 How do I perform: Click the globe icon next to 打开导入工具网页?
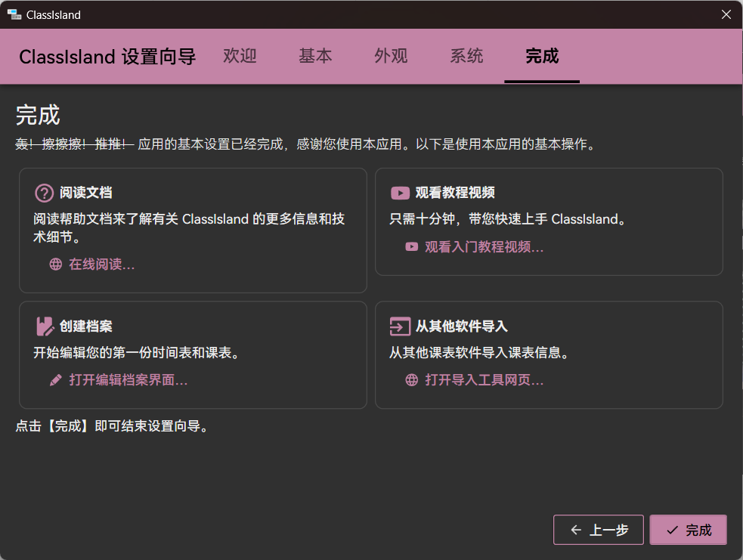tap(412, 380)
